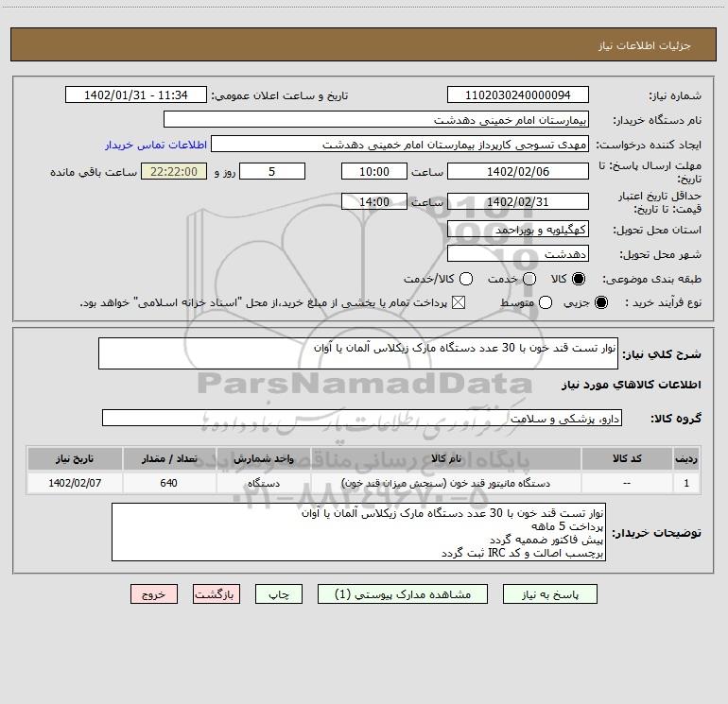Select the خدمت radio button

[529, 279]
